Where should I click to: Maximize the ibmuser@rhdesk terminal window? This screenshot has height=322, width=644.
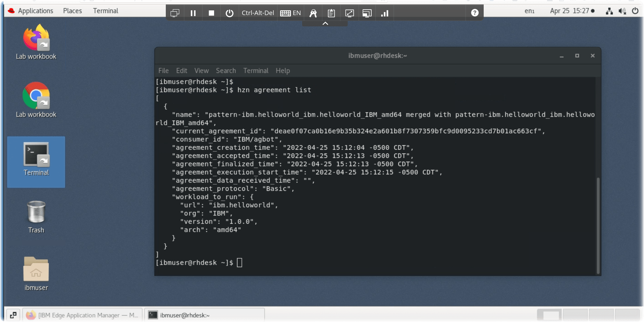coord(577,56)
